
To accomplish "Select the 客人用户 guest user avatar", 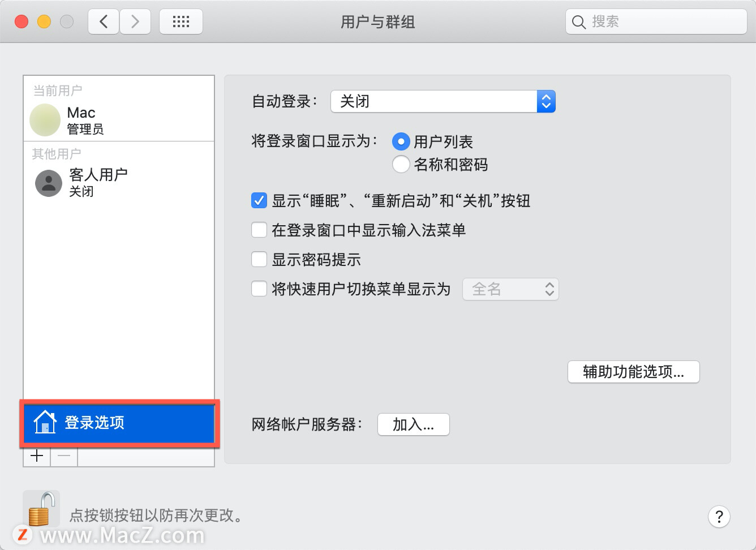I will tap(48, 182).
